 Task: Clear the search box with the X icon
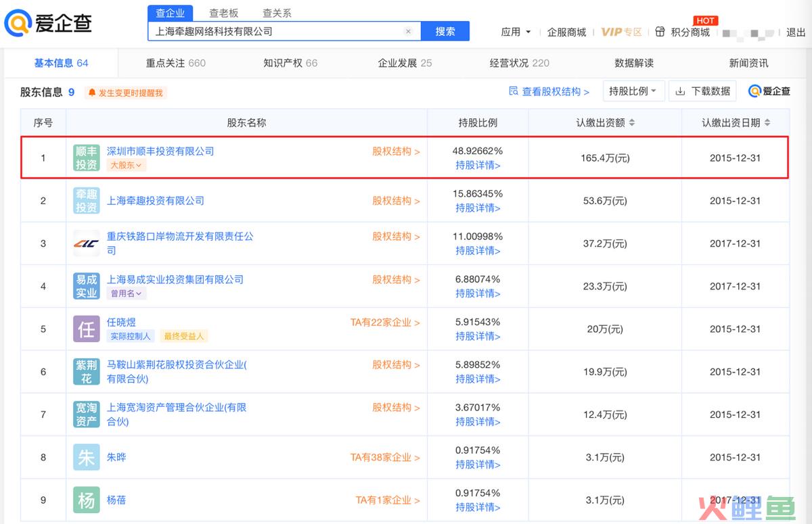[x=408, y=31]
